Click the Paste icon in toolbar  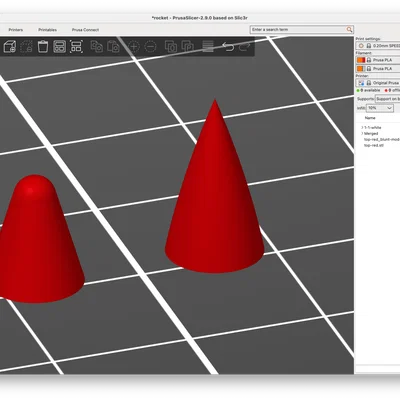[113, 47]
